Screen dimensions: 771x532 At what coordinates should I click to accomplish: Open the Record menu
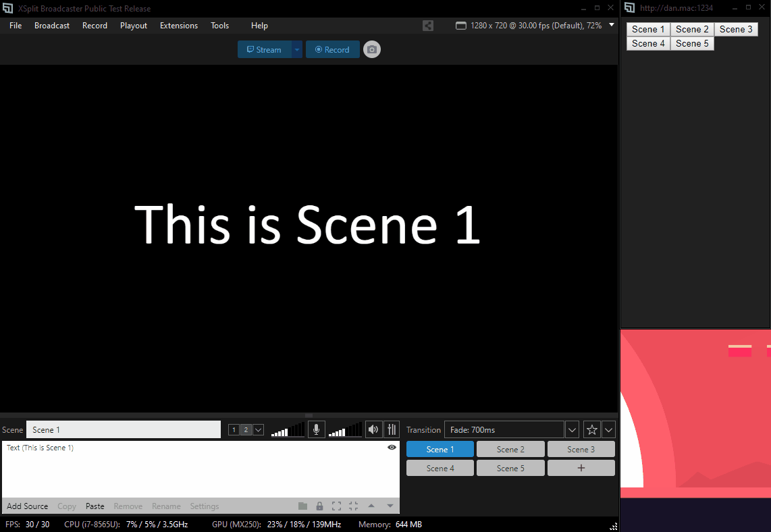(x=95, y=26)
